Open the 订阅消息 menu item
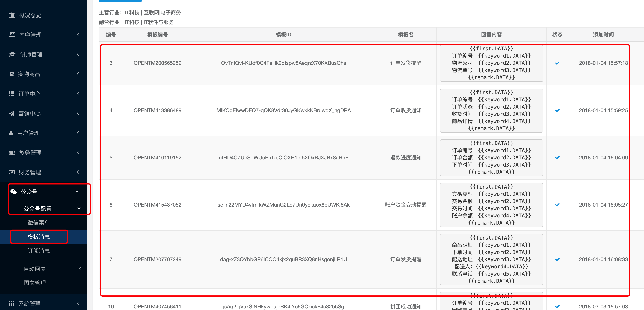 point(38,251)
